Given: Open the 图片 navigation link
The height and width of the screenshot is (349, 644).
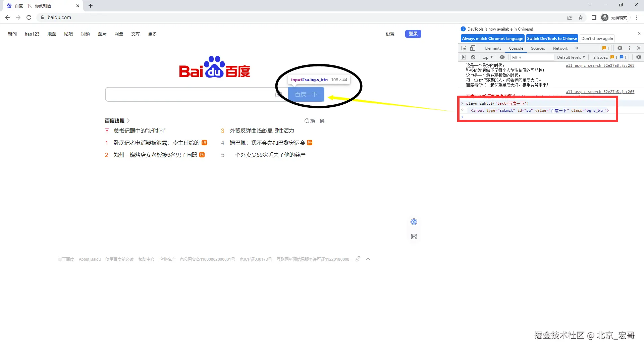Looking at the screenshot, I should 102,34.
